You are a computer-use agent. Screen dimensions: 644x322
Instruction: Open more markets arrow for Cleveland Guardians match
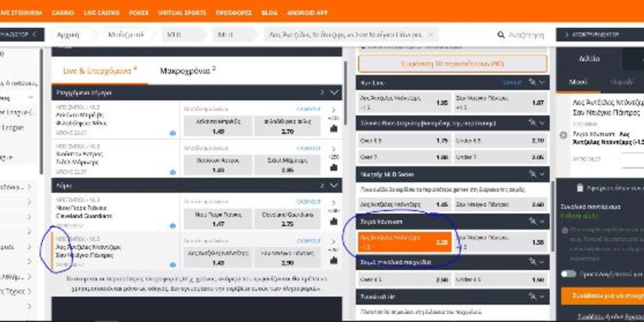click(334, 203)
